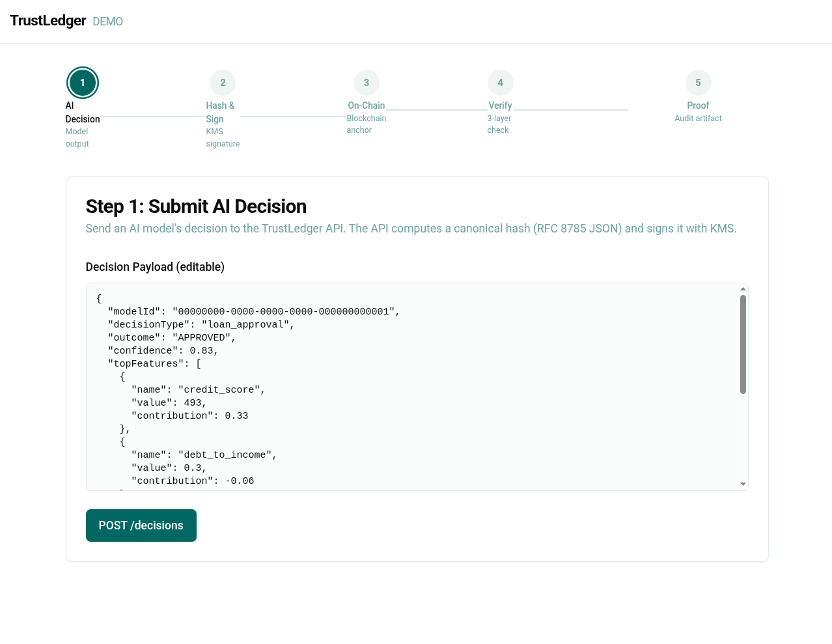Click the 'Decision Payload (editable)' label
832x644 pixels.
pyautogui.click(x=155, y=267)
